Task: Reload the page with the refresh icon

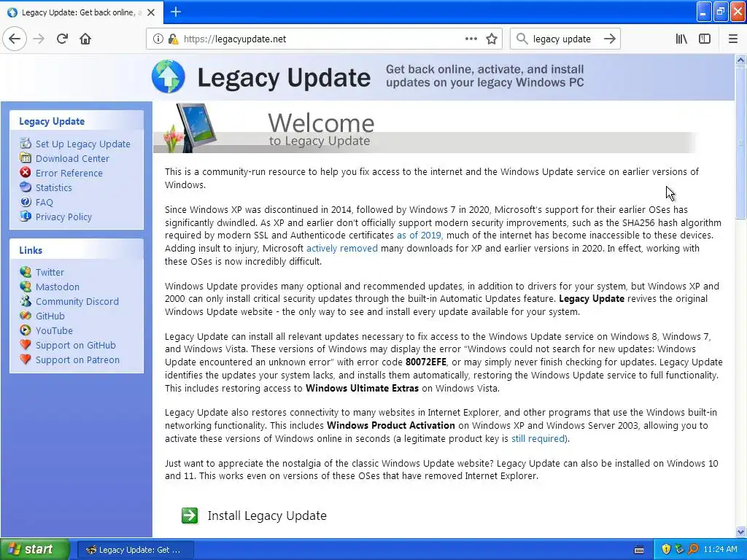Action: [x=62, y=39]
